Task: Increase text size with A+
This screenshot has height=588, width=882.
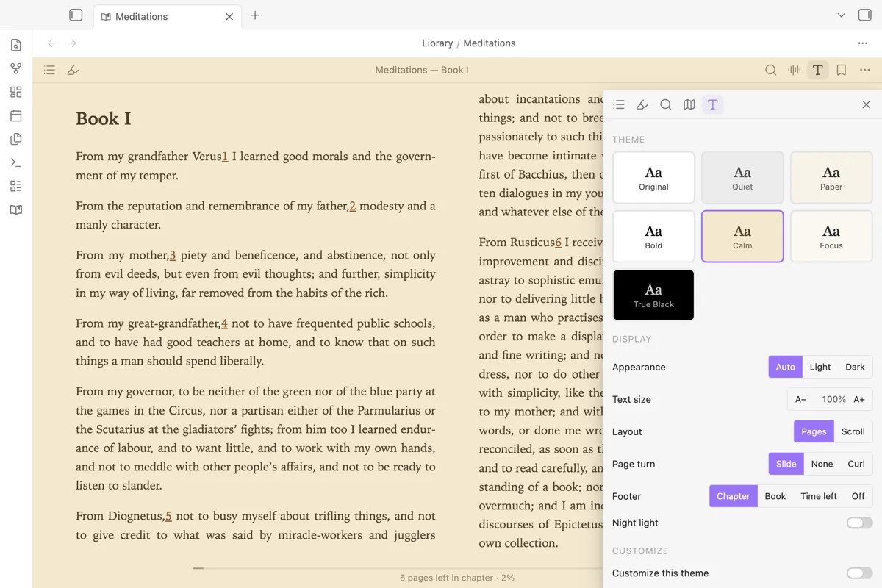Action: tap(858, 399)
